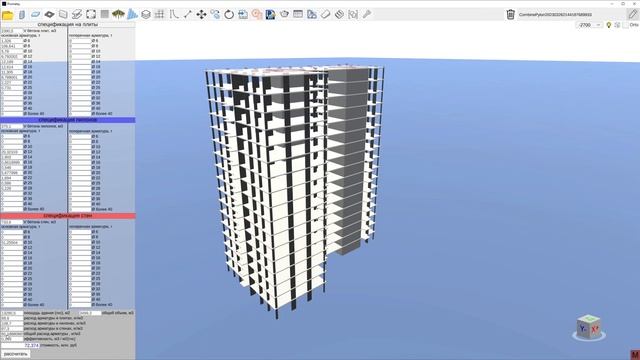Click the trash bin delete icon
This screenshot has width=640, height=360.
coord(510,15)
